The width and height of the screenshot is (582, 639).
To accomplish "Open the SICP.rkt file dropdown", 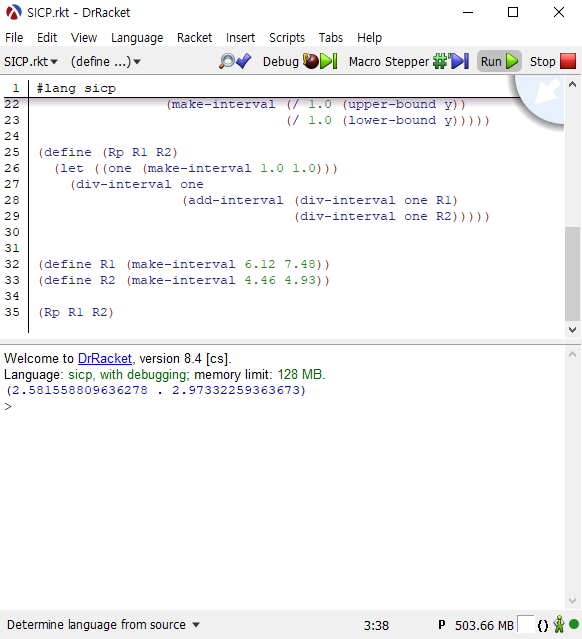I will pyautogui.click(x=31, y=62).
